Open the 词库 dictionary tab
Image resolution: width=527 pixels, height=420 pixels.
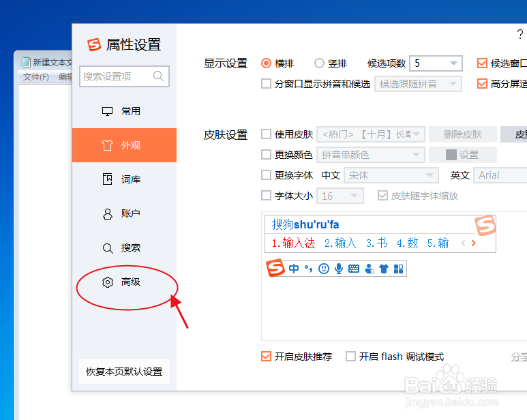click(124, 179)
